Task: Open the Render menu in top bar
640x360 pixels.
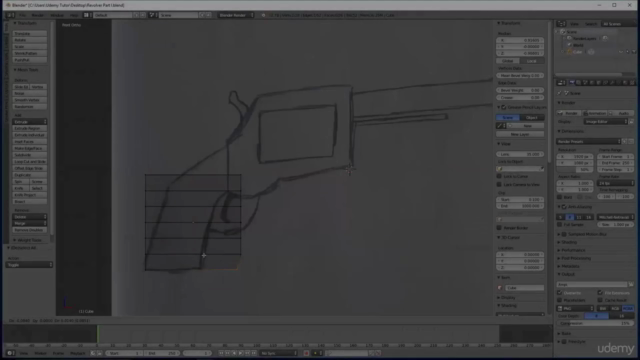Action: click(38, 15)
